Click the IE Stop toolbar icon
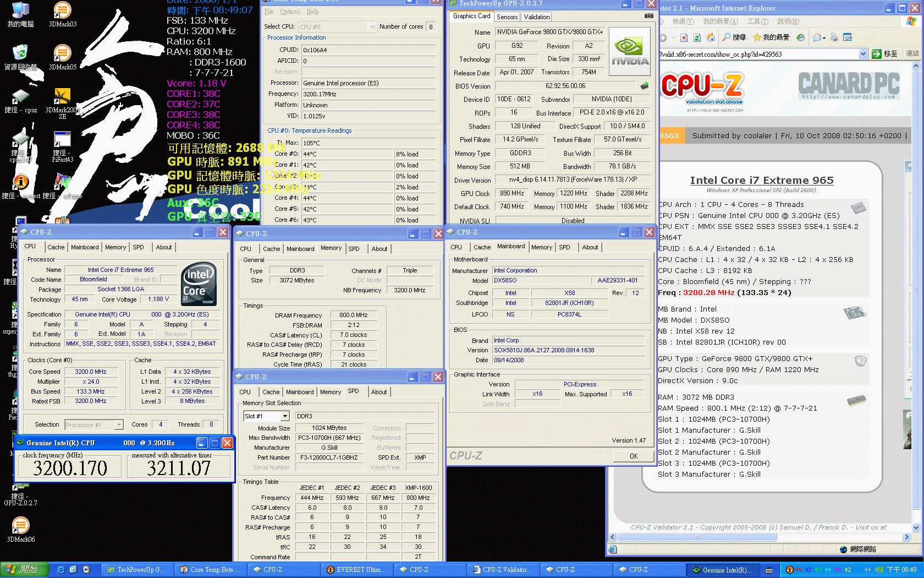 (684, 37)
